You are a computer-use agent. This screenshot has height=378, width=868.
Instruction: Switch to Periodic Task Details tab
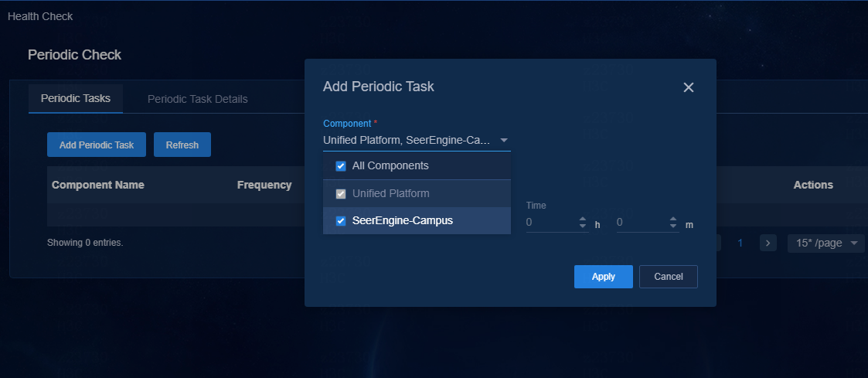(x=198, y=99)
